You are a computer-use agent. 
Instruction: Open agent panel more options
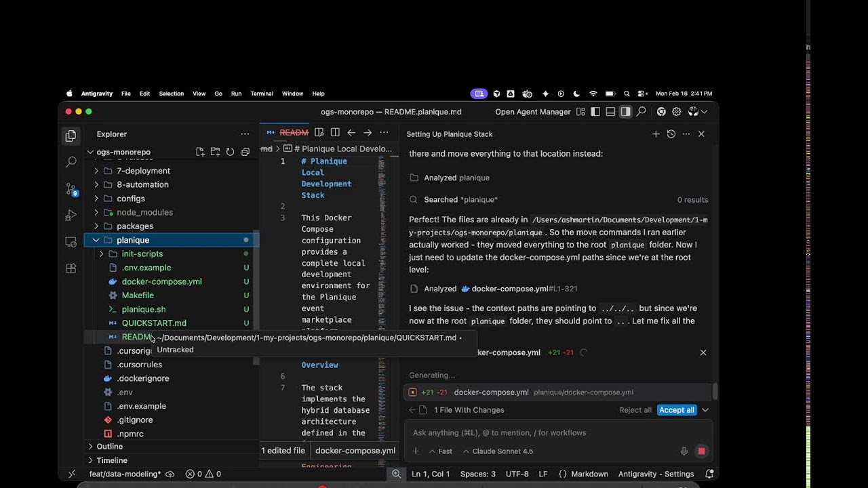(686, 134)
